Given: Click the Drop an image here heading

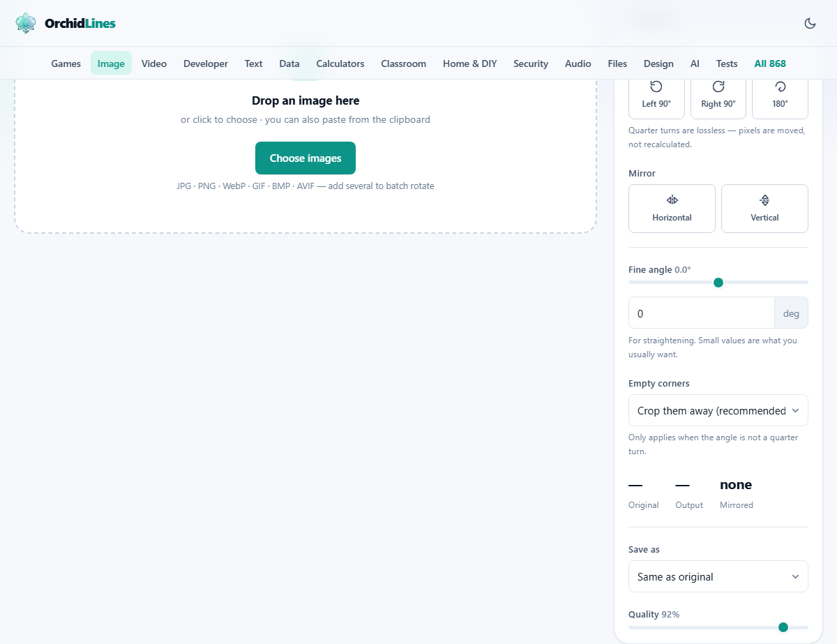Looking at the screenshot, I should coord(306,100).
